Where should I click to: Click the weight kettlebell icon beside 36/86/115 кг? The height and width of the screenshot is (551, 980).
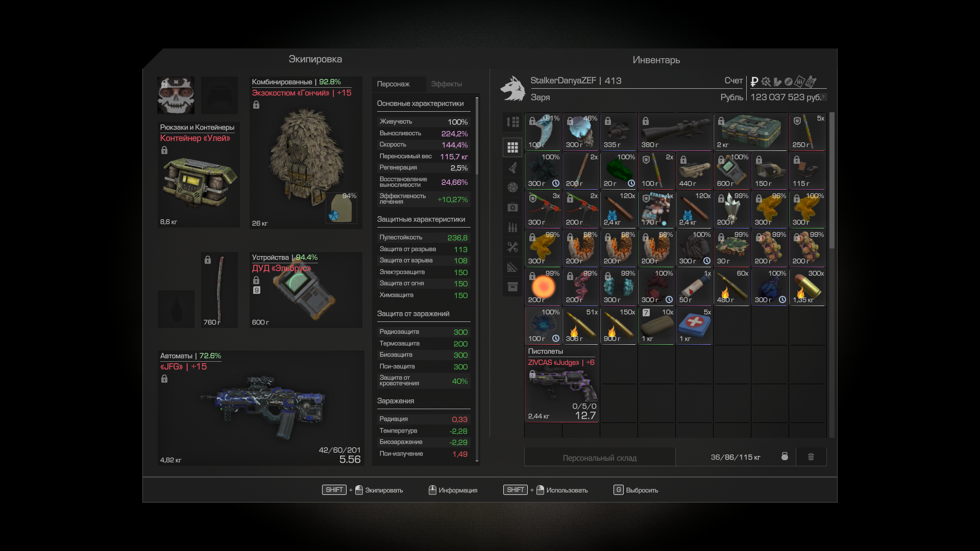(785, 457)
